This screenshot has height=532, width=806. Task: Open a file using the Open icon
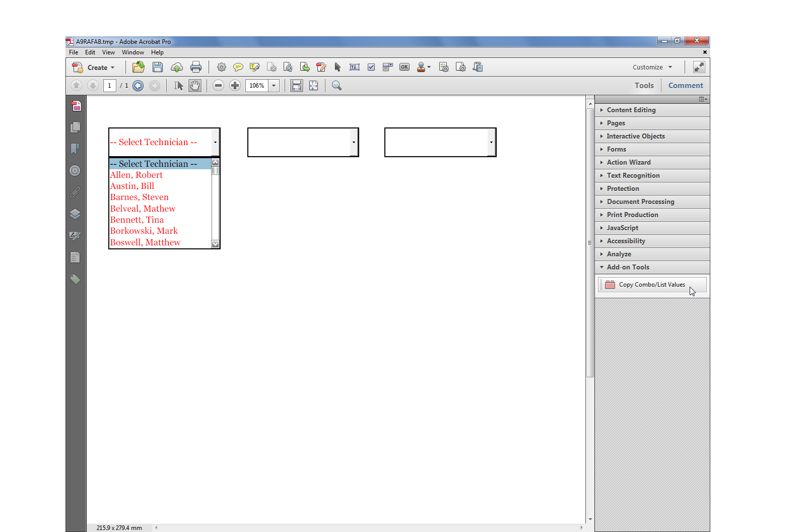(x=138, y=66)
